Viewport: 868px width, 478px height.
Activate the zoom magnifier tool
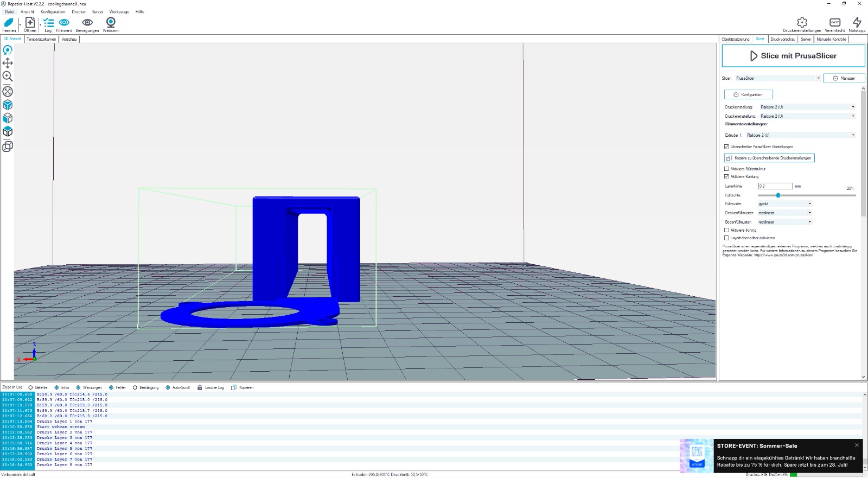[8, 77]
